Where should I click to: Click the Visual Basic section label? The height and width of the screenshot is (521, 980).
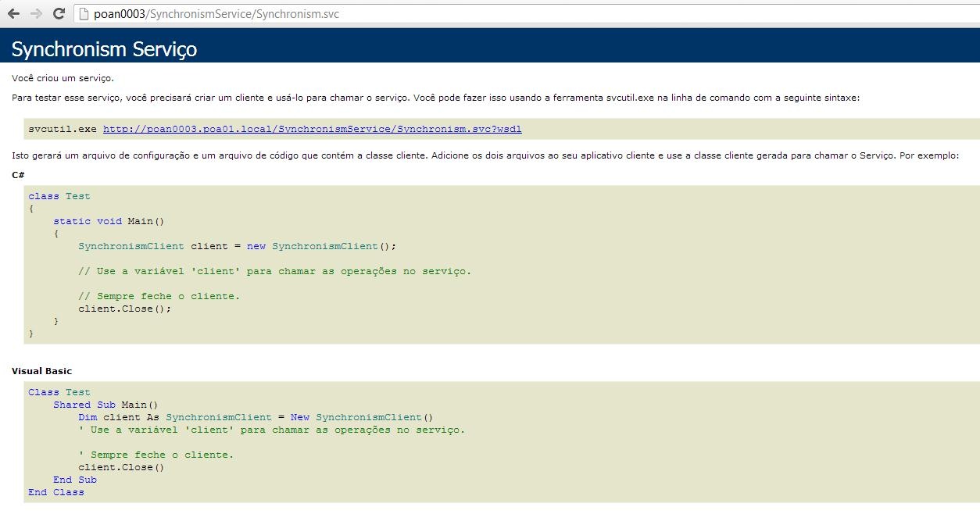(41, 371)
